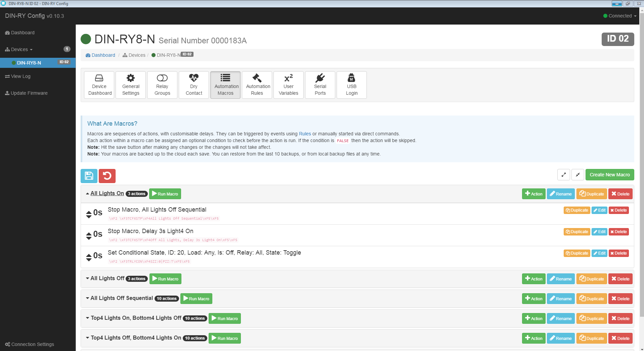Image resolution: width=644 pixels, height=351 pixels.
Task: Open the Serial Ports section
Action: [320, 85]
